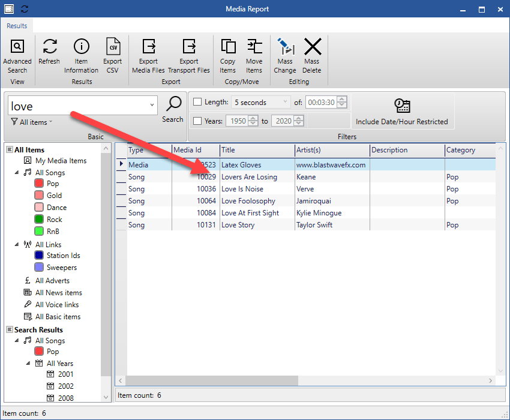Select year 2002 under All Years
Viewport: 510px width, 420px height.
click(66, 386)
